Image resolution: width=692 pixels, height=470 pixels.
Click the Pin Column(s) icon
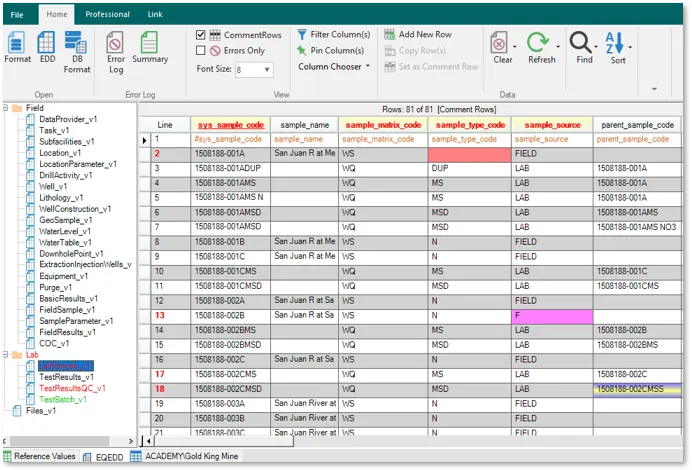(x=302, y=50)
